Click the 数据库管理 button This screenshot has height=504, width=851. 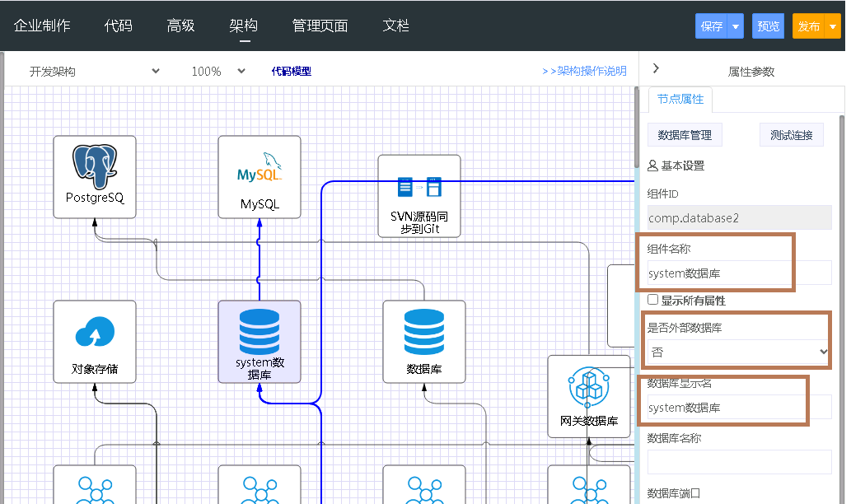685,135
